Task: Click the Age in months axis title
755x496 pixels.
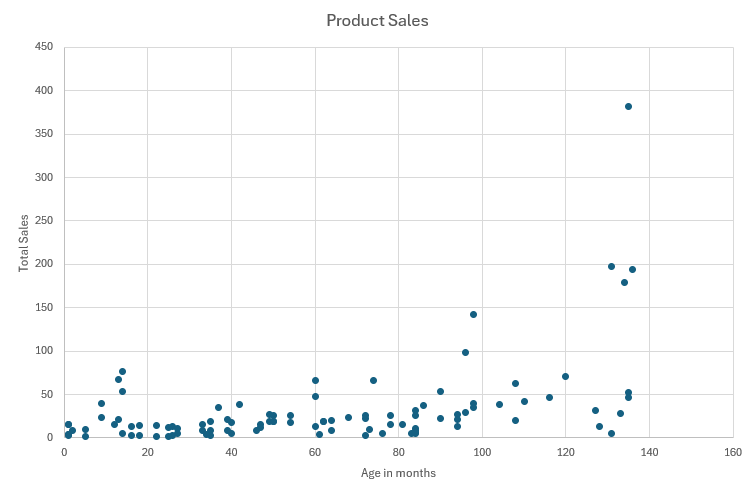Action: click(398, 473)
